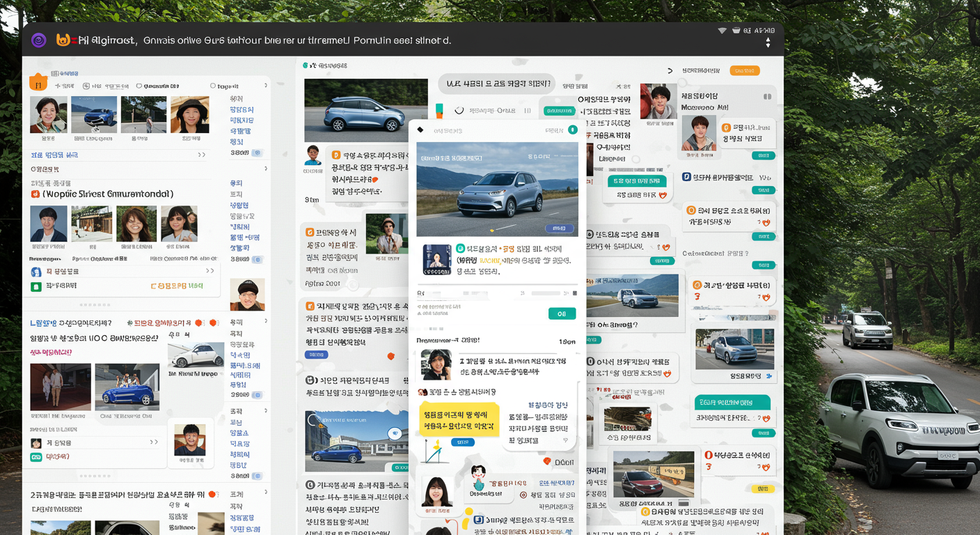Open the woman portrait beside the blue sports car
Viewport: 980px width, 535px height.
[49, 114]
